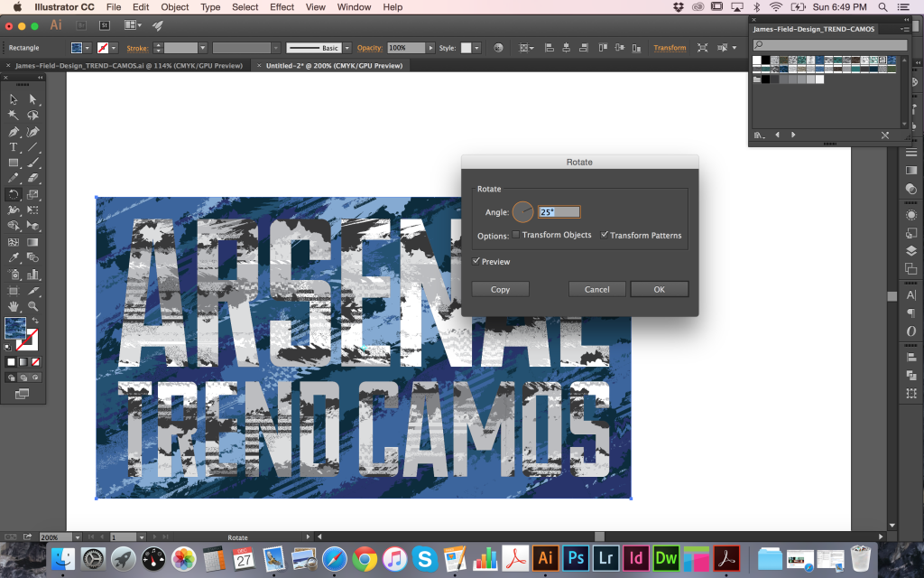Screen dimensions: 924x578
Task: Select the Column Graph tool
Action: (33, 275)
